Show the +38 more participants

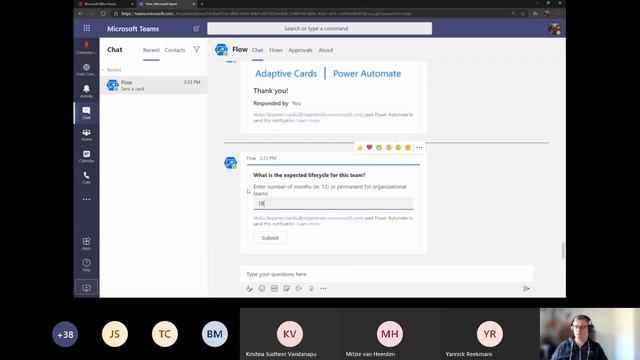click(65, 334)
